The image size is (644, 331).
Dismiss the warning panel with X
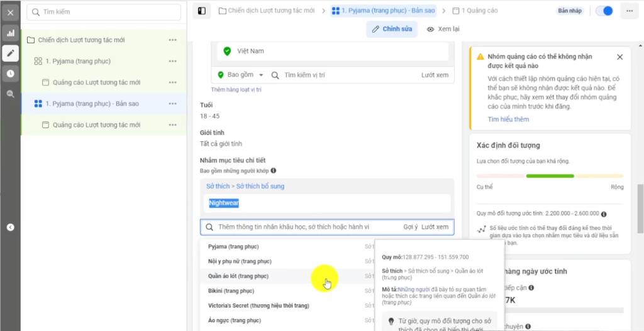[619, 57]
